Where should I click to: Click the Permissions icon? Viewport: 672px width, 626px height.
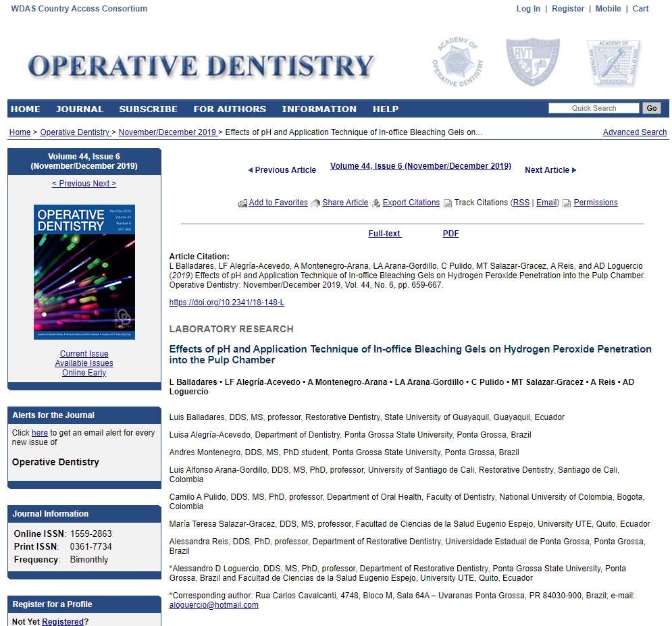pyautogui.click(x=567, y=203)
